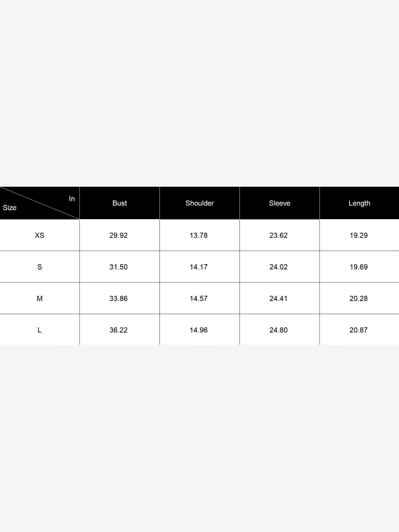The width and height of the screenshot is (399, 532).
Task: Click the XS shoulder value 13.78
Action: [x=199, y=235]
